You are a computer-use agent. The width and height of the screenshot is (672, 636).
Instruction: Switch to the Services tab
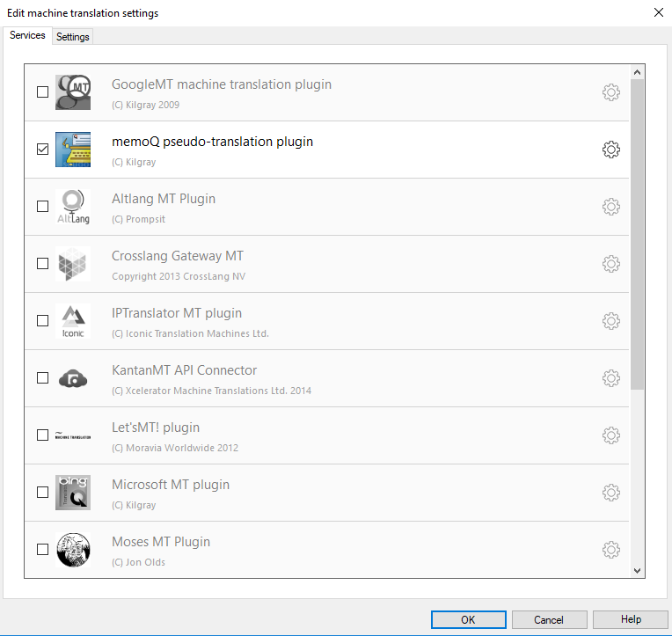27,35
